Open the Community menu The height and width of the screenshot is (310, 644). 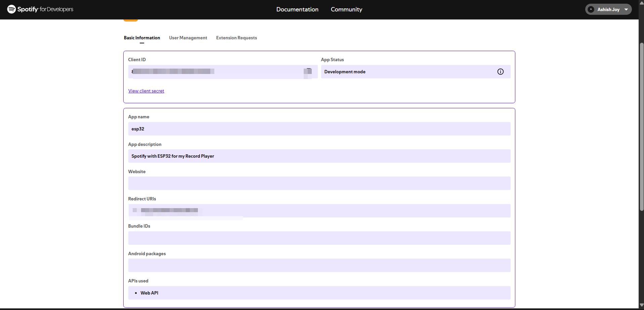point(346,9)
